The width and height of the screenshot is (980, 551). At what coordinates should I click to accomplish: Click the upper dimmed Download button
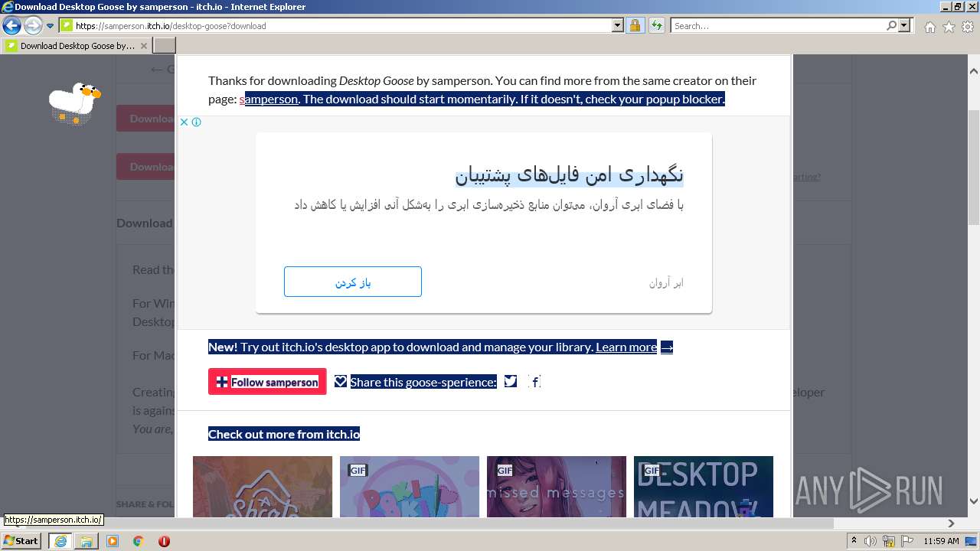tap(146, 119)
